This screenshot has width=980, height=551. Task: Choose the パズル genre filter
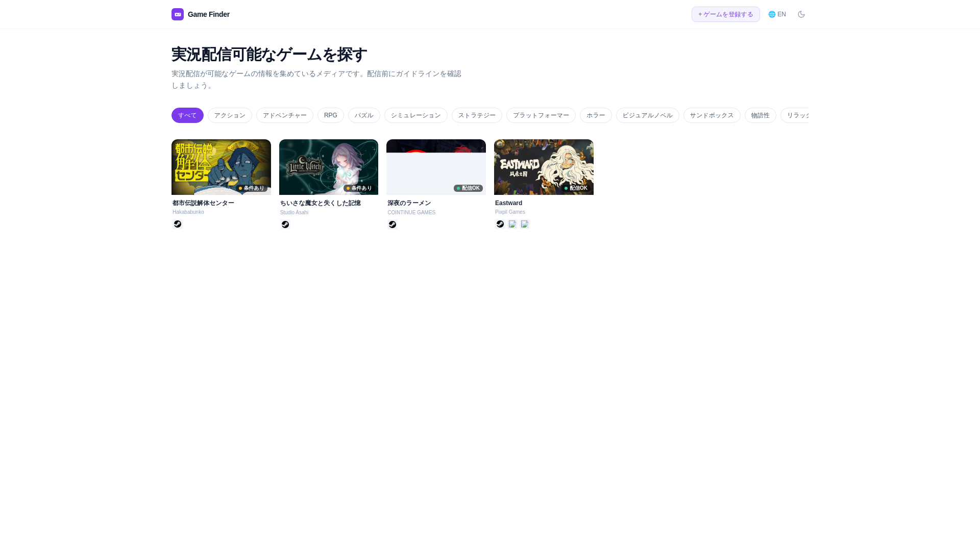[x=364, y=115]
